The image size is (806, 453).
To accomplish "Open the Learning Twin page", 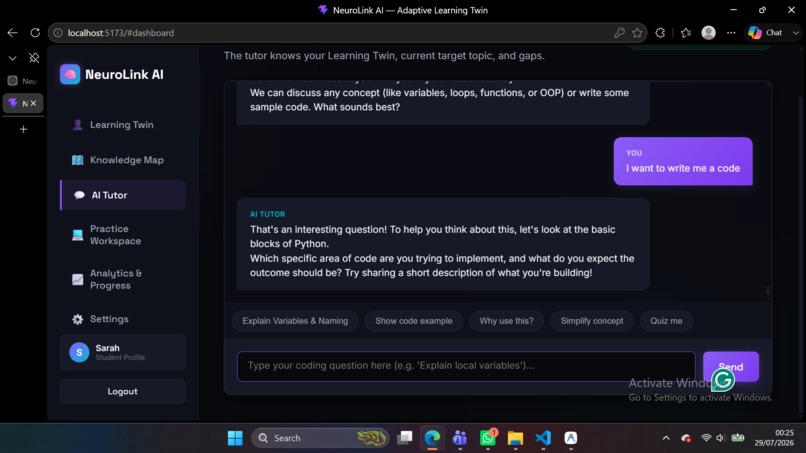I will (x=122, y=125).
